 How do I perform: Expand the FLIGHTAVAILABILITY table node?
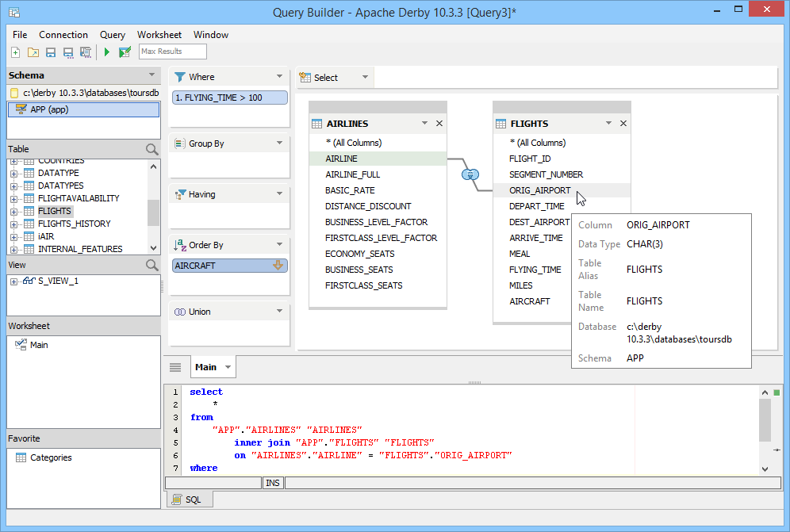[x=13, y=198]
